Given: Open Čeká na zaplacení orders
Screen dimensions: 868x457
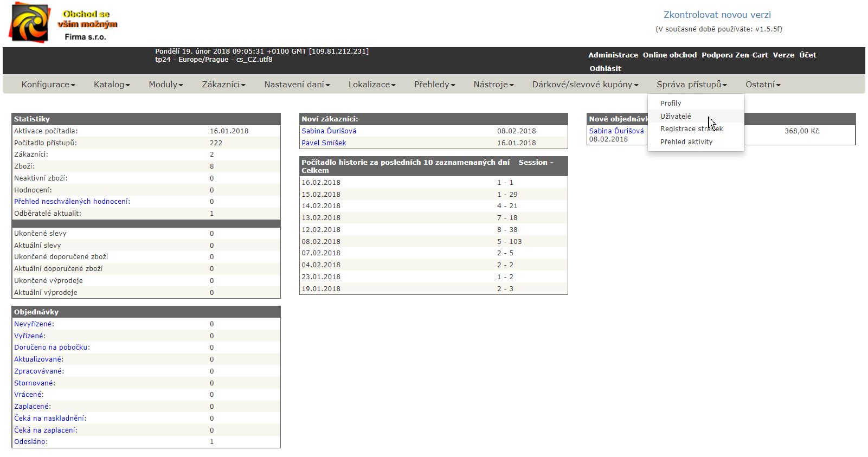Looking at the screenshot, I should point(46,430).
